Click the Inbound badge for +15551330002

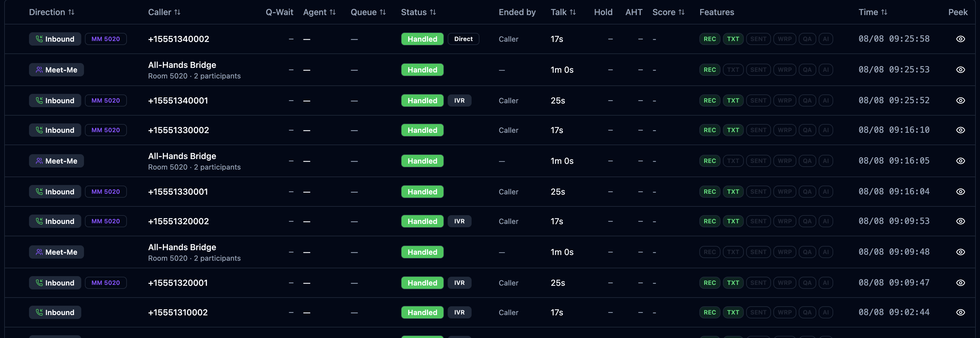55,130
